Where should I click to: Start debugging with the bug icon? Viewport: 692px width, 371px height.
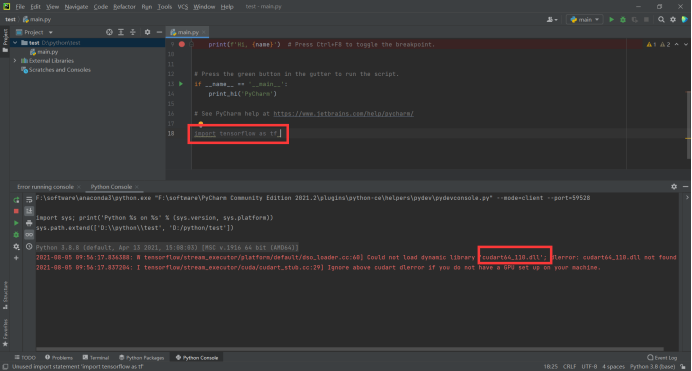tap(623, 19)
